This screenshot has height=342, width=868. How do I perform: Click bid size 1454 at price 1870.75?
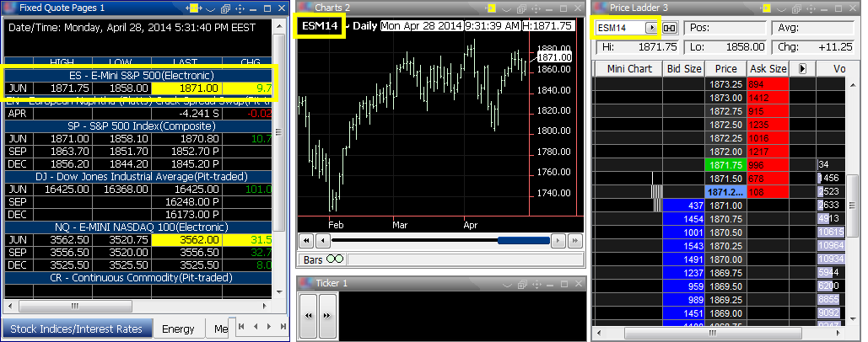coord(683,219)
